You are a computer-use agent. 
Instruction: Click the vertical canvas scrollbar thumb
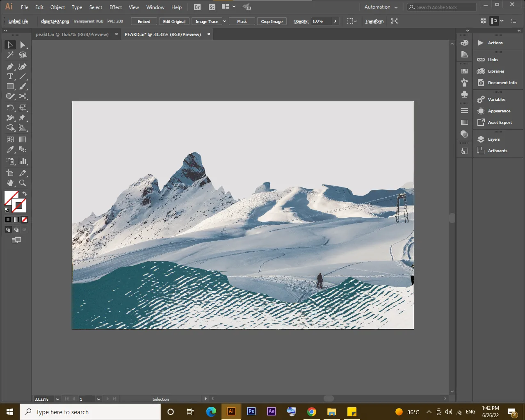click(452, 218)
